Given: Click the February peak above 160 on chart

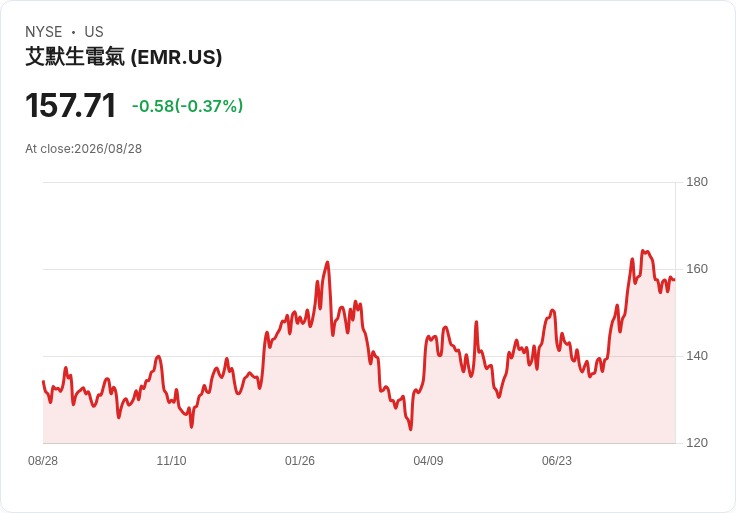Looking at the screenshot, I should point(327,262).
